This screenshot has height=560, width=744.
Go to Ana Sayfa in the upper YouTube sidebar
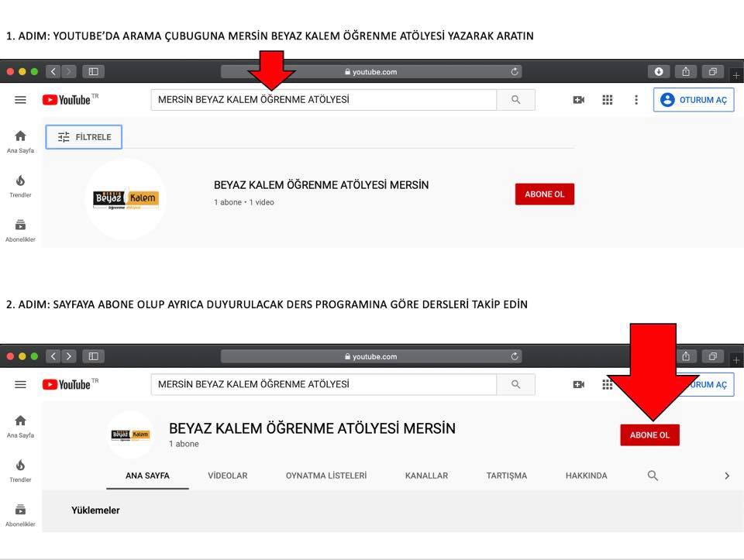point(20,142)
